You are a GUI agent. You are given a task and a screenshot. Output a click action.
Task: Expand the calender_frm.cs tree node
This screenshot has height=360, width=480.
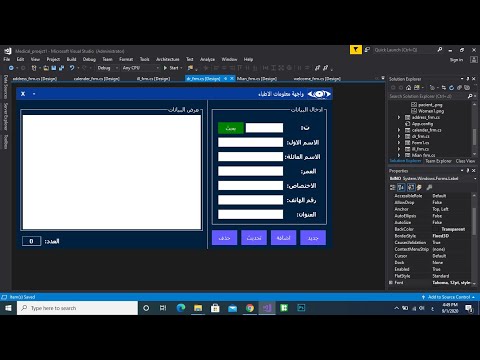pos(399,130)
